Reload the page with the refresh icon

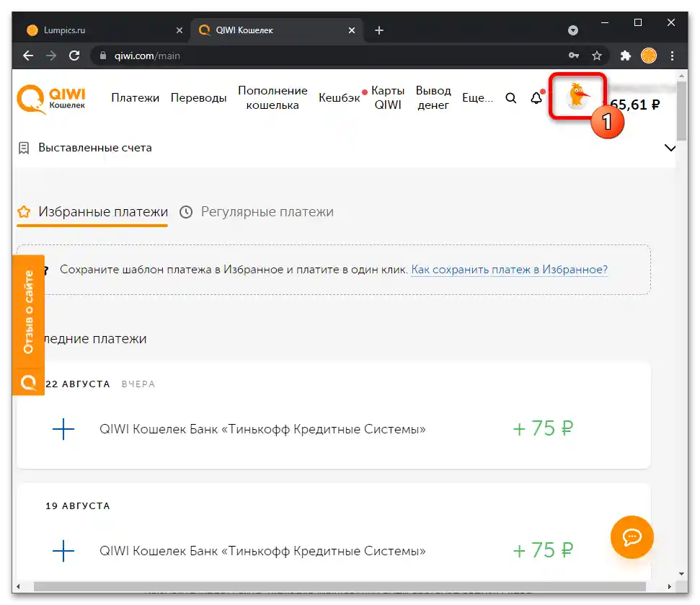coord(74,56)
